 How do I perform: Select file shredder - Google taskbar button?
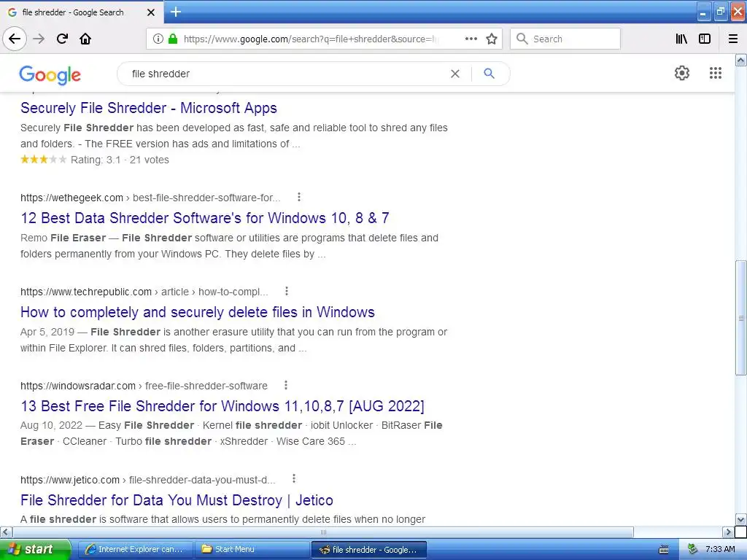tap(368, 550)
